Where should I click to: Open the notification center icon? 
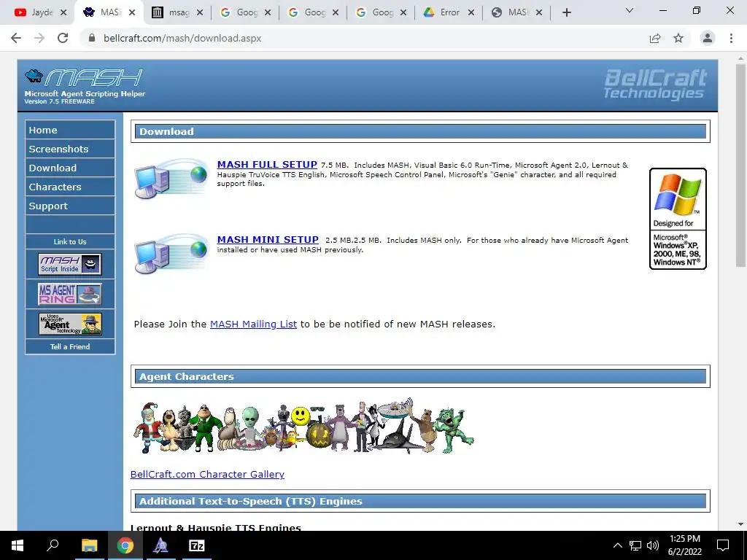pos(723,545)
